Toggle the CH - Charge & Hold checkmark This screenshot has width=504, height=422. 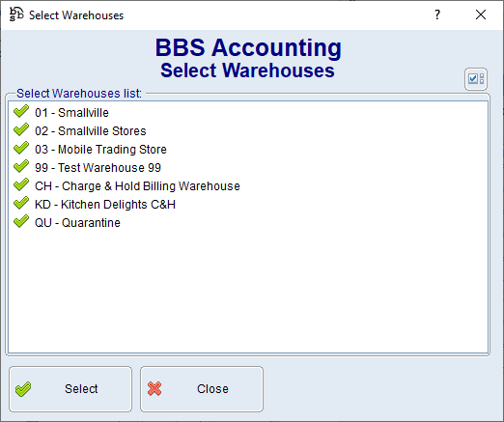(21, 185)
